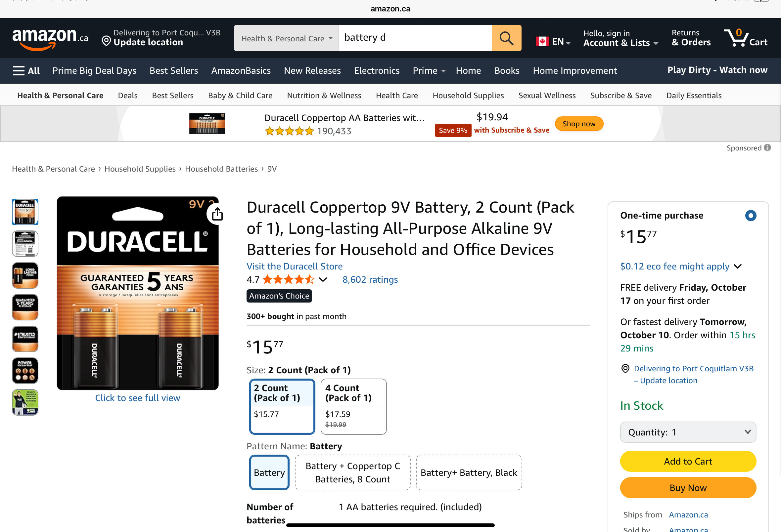781x532 pixels.
Task: Select Battery + Coppertop C Batteries pattern
Action: tap(352, 472)
